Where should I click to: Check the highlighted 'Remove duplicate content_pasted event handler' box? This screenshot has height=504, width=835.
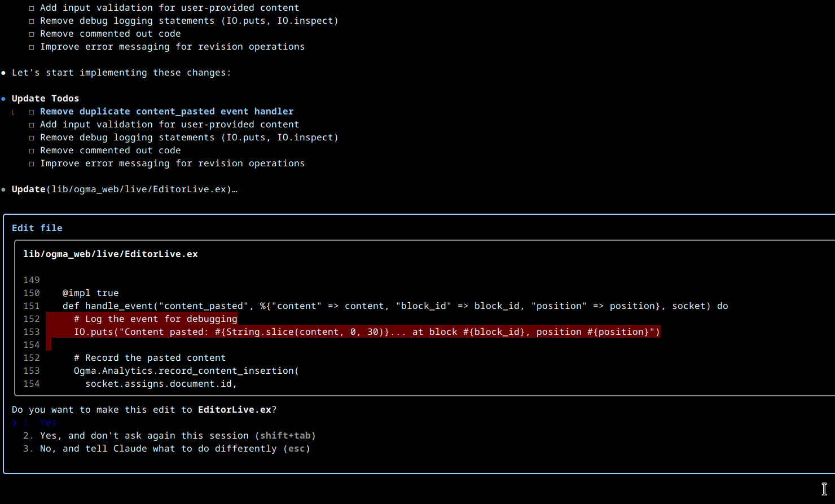pyautogui.click(x=32, y=112)
